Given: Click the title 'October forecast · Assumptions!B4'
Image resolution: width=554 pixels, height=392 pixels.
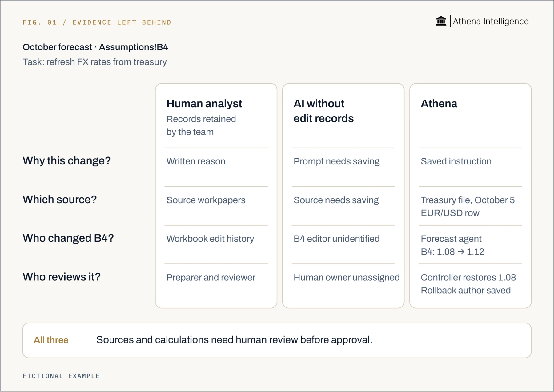Looking at the screenshot, I should tap(95, 47).
